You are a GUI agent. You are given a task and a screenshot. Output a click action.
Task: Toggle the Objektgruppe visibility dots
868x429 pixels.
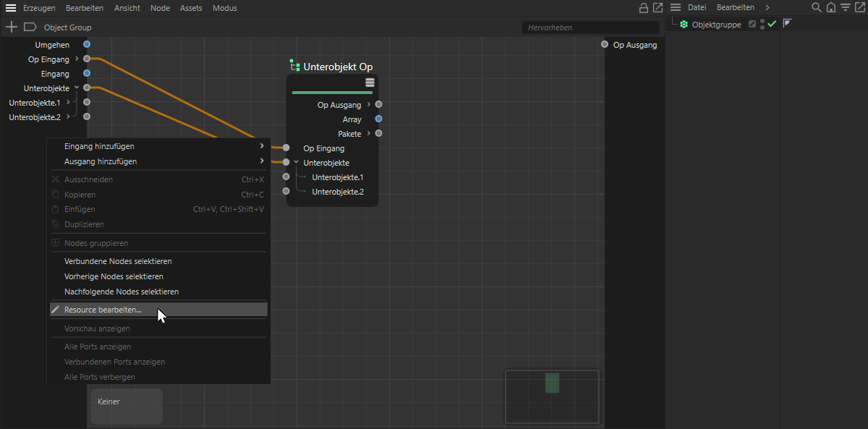(762, 24)
